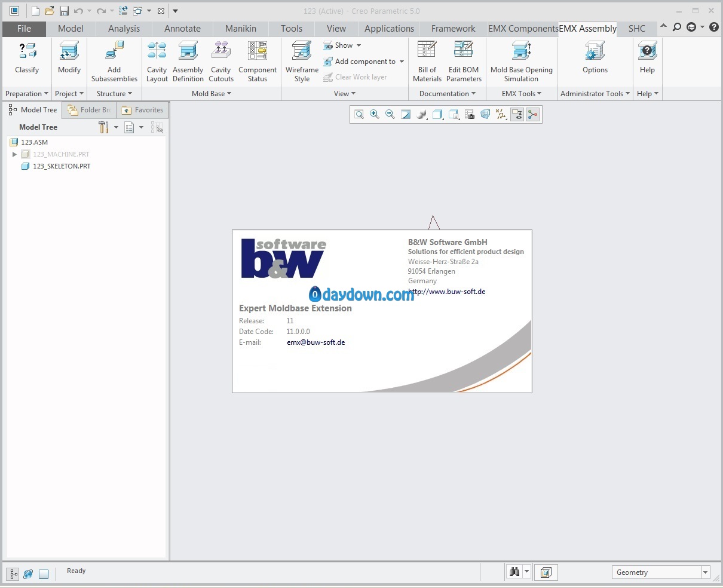
Task: Expand 123_MACHINE.PRT tree node
Action: point(14,154)
